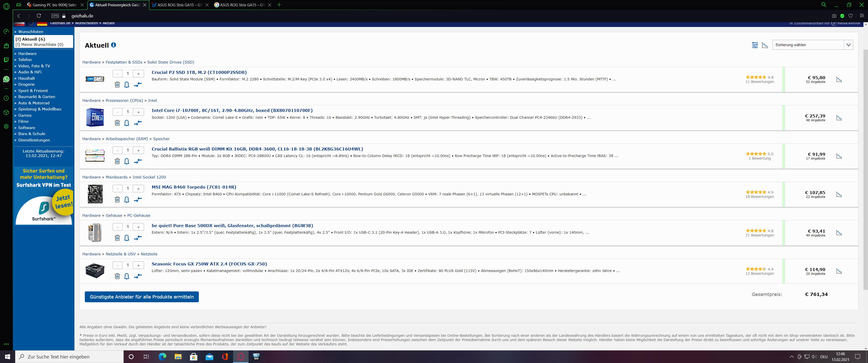Remove the be quiet! Pure Base 500DX
The image size is (868, 363).
117,238
